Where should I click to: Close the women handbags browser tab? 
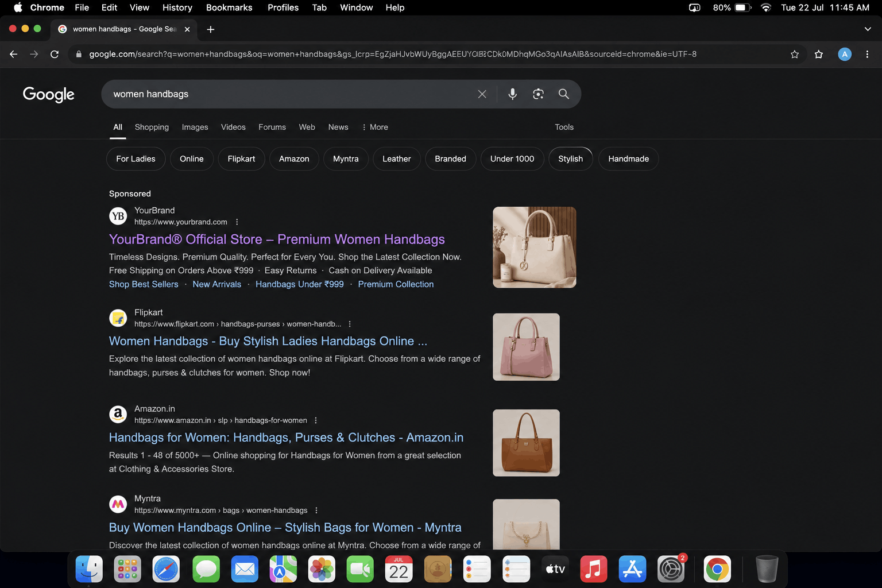187,29
